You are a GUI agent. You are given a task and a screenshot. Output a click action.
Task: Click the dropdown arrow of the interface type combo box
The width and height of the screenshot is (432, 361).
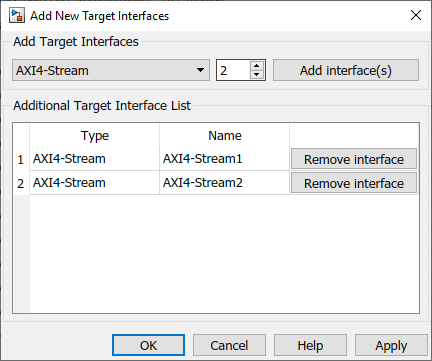(x=200, y=70)
